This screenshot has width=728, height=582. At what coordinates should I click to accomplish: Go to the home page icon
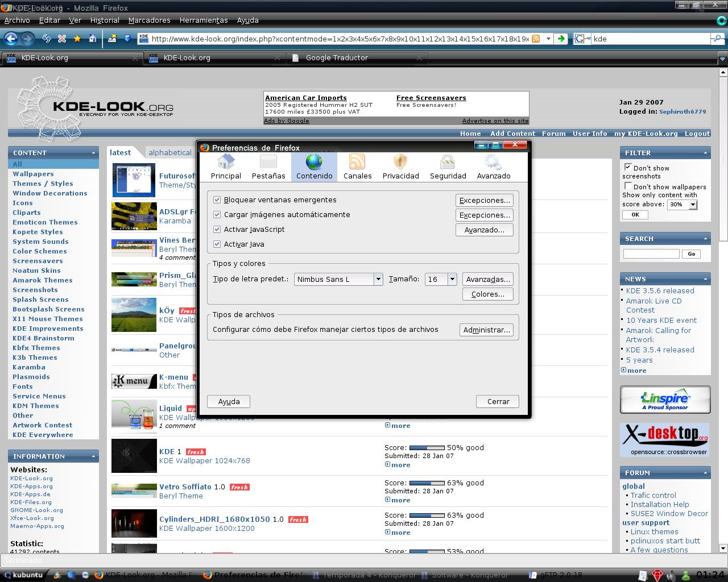point(92,39)
